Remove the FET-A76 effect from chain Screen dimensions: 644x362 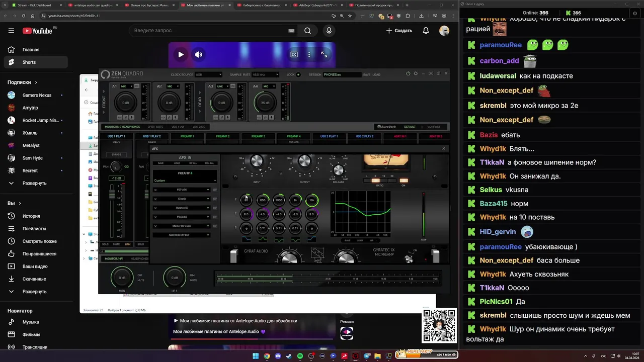155,190
